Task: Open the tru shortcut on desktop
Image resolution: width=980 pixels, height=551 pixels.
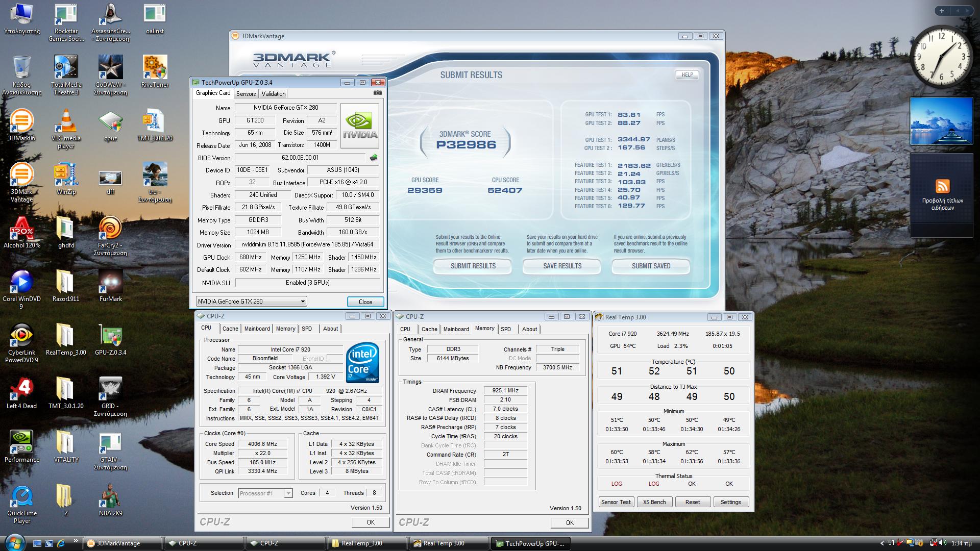Action: click(x=155, y=183)
